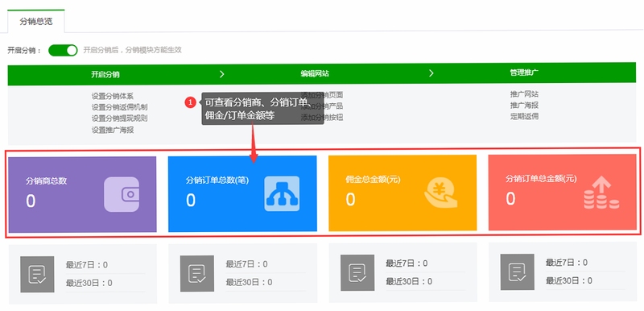Image resolution: width=644 pixels, height=311 pixels.
Task: Click the 0 amount on 佣金总金额 card
Action: click(x=350, y=199)
